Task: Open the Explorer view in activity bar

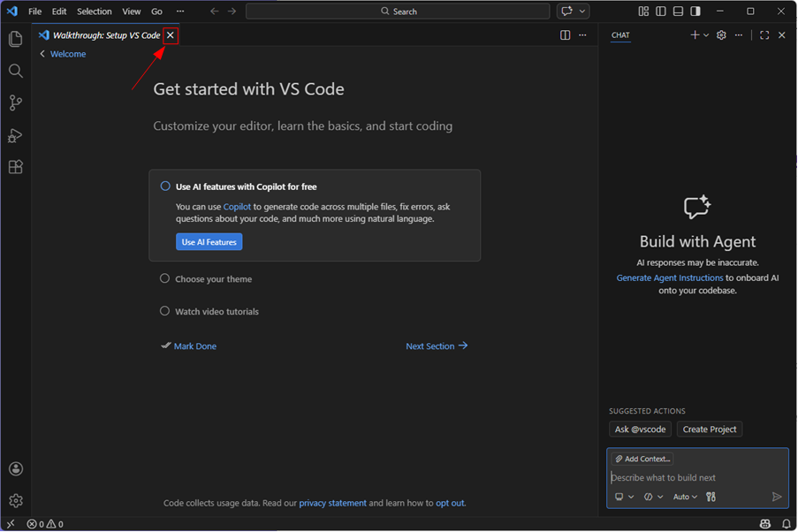Action: (15, 39)
